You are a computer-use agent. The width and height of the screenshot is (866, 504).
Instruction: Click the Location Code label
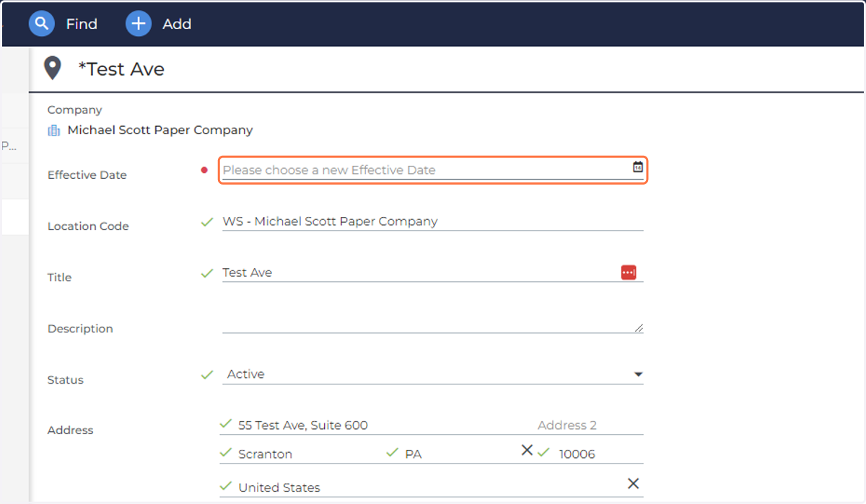click(88, 226)
